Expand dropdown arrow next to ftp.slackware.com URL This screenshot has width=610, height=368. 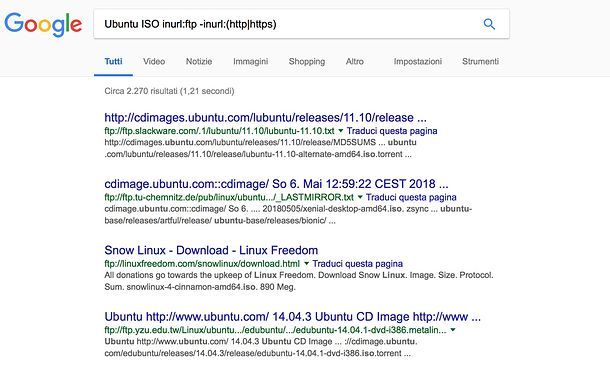341,131
